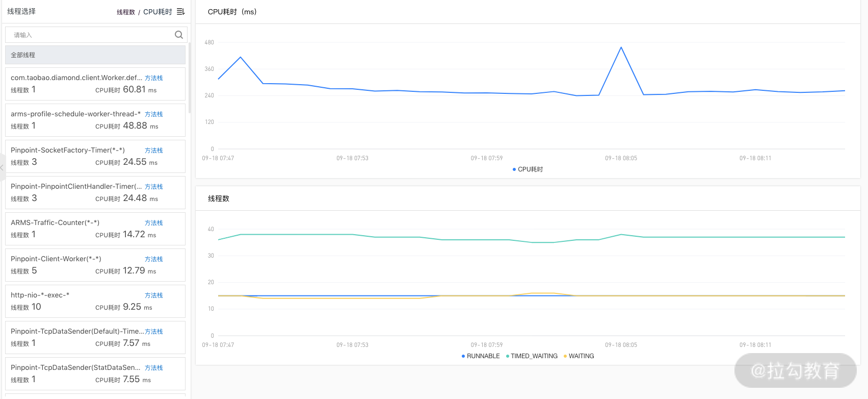Toggle WAITING series in legend
Image resolution: width=868 pixels, height=399 pixels.
[x=578, y=356]
